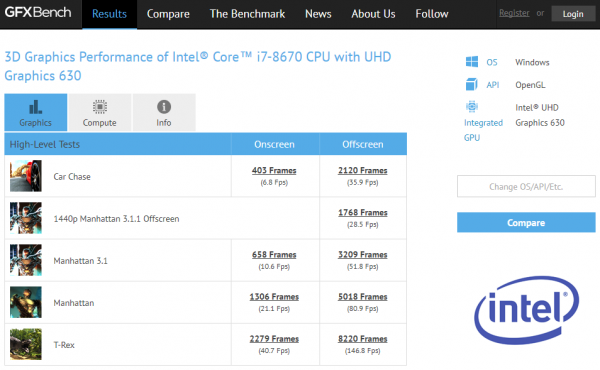Open the T-Rex test thumbnail
Image resolution: width=600 pixels, height=370 pixels.
click(x=26, y=344)
